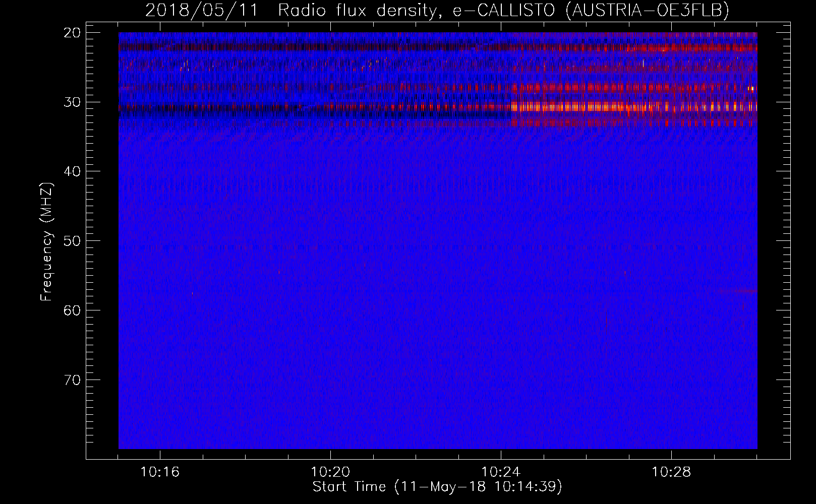
Task: Click the '40' frequency tick label
Action: pyautogui.click(x=72, y=171)
